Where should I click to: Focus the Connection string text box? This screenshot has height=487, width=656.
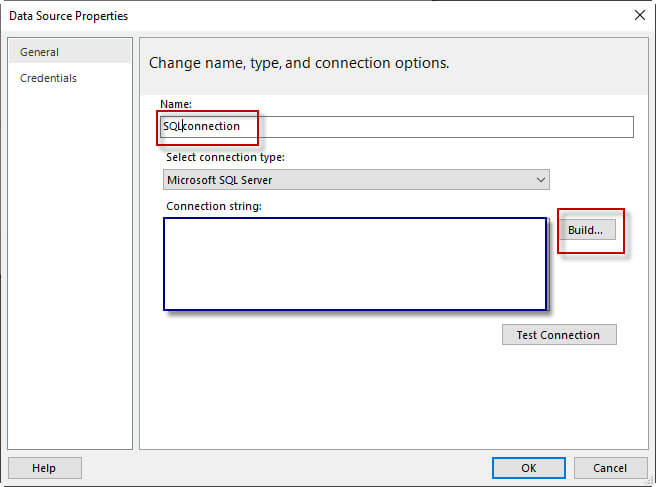(x=355, y=264)
